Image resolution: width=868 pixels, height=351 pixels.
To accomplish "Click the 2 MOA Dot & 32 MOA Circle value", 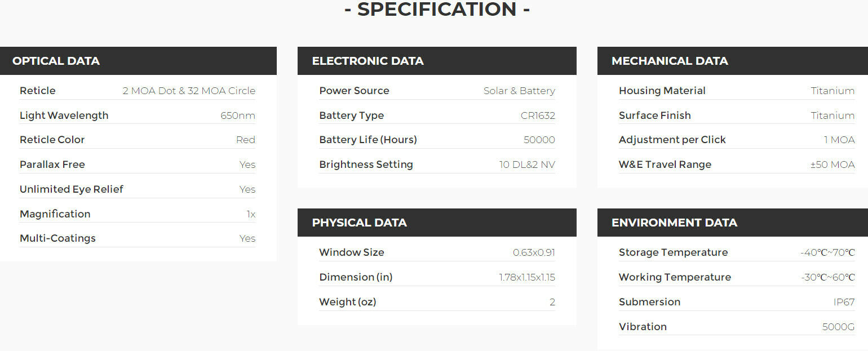I will pos(189,91).
